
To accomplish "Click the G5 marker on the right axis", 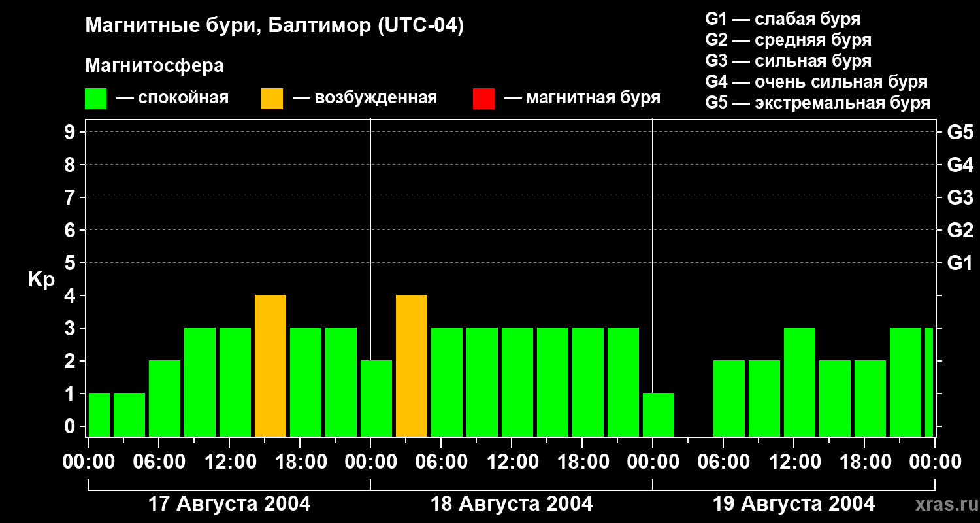I will pos(960,132).
